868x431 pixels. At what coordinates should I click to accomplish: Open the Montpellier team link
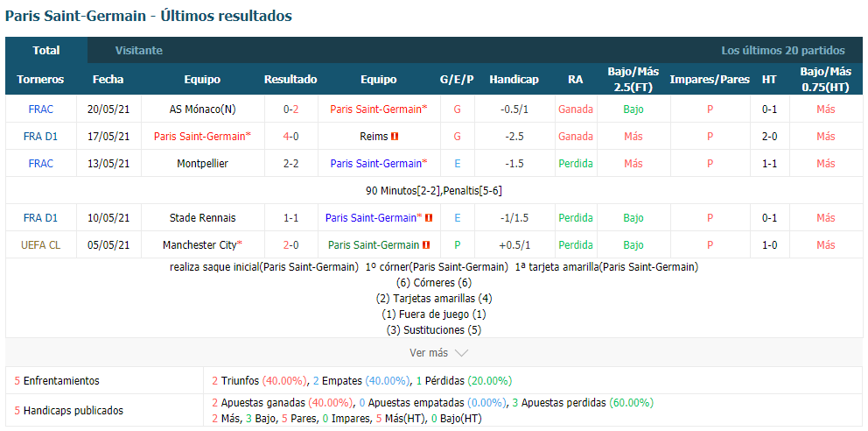pyautogui.click(x=202, y=164)
